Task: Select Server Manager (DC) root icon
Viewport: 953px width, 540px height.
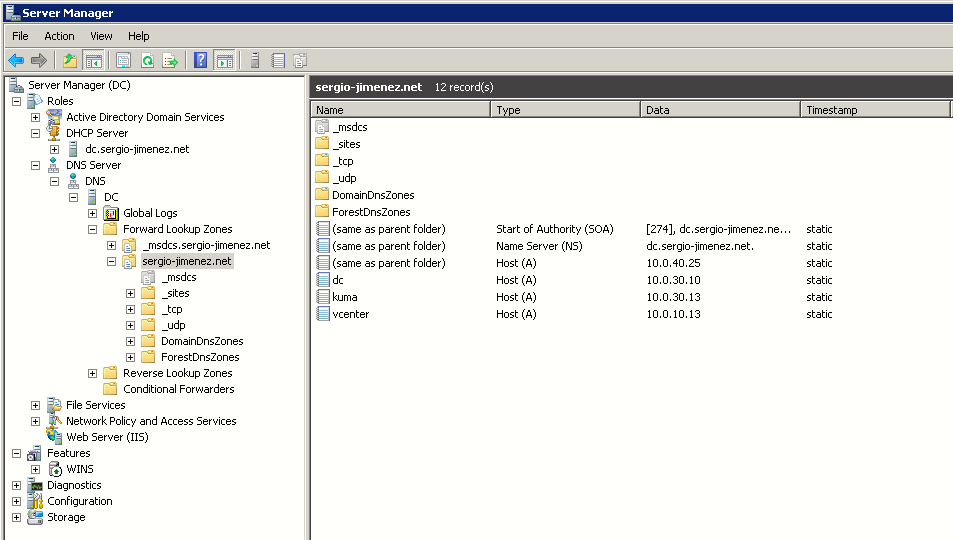Action: tap(16, 85)
